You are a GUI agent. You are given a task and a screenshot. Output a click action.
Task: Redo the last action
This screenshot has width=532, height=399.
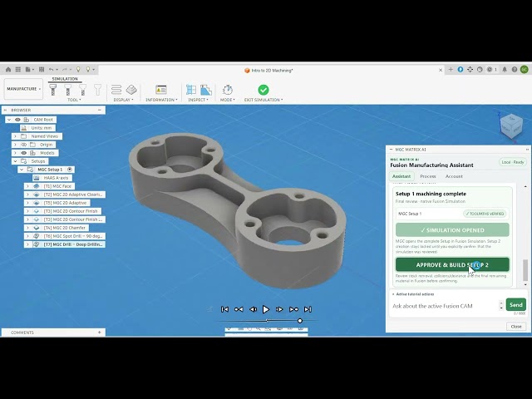65,70
